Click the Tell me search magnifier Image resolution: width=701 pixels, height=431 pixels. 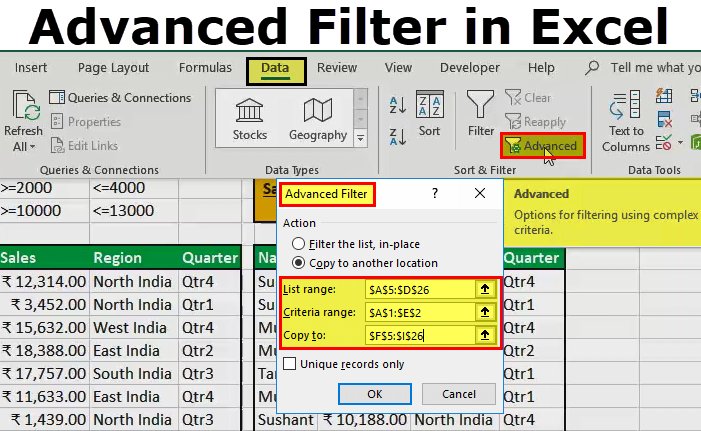point(592,68)
